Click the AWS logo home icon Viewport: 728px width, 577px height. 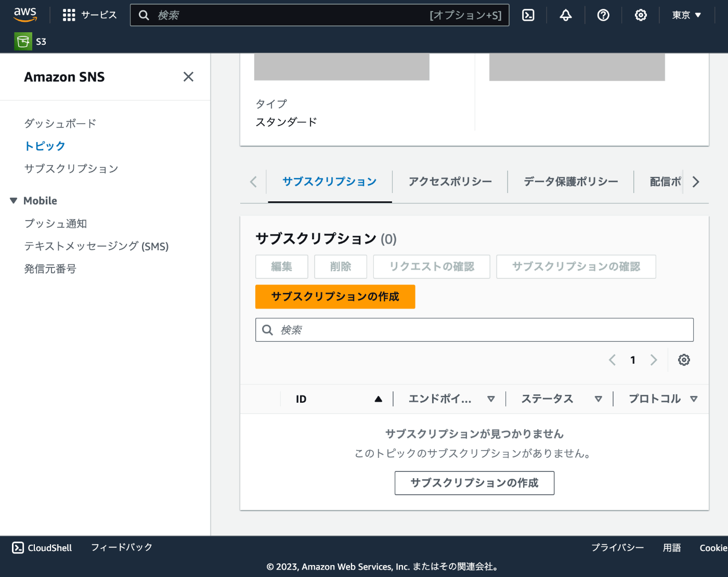point(25,15)
